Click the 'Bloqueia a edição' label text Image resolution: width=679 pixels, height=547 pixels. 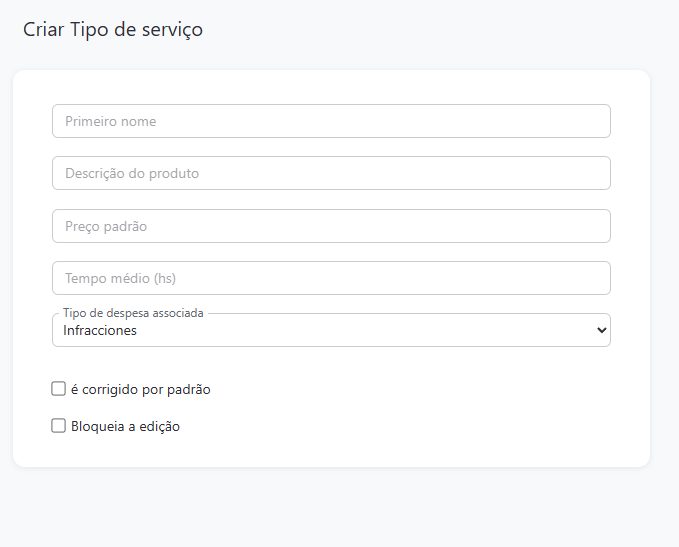tap(125, 427)
